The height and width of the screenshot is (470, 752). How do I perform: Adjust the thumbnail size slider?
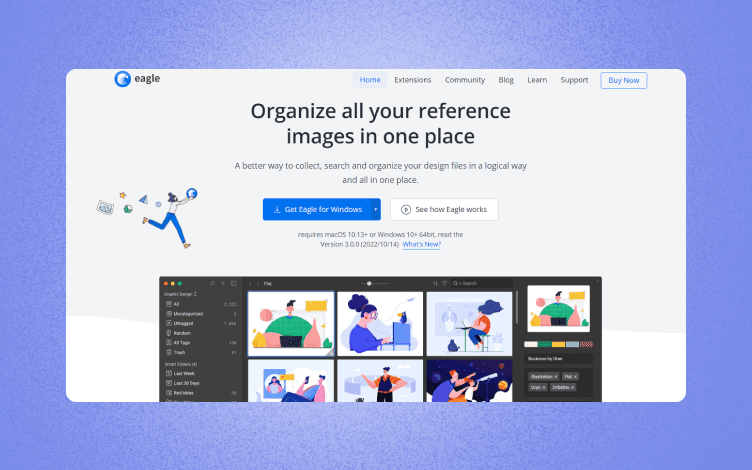point(375,283)
